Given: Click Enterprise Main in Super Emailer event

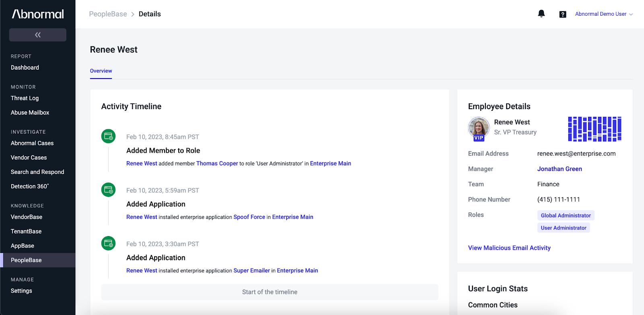Looking at the screenshot, I should pos(297,271).
